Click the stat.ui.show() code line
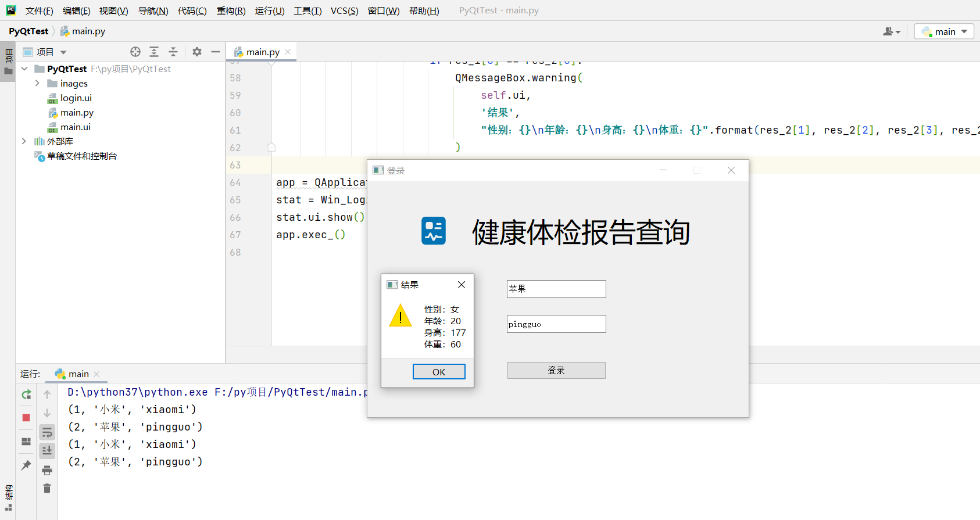 pyautogui.click(x=321, y=217)
